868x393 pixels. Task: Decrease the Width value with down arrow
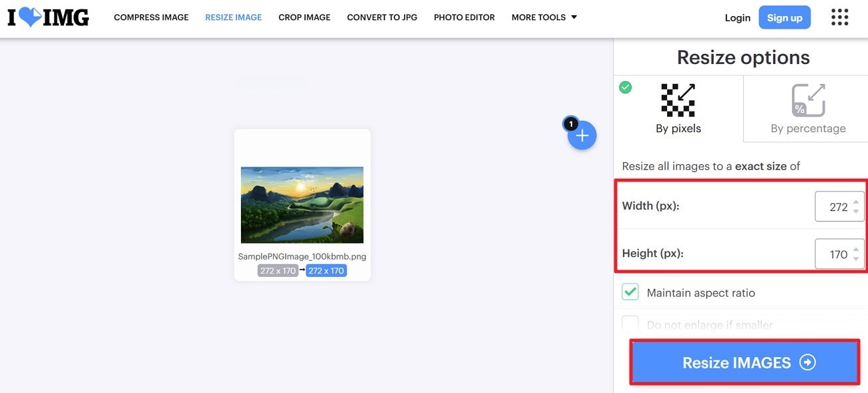856,212
